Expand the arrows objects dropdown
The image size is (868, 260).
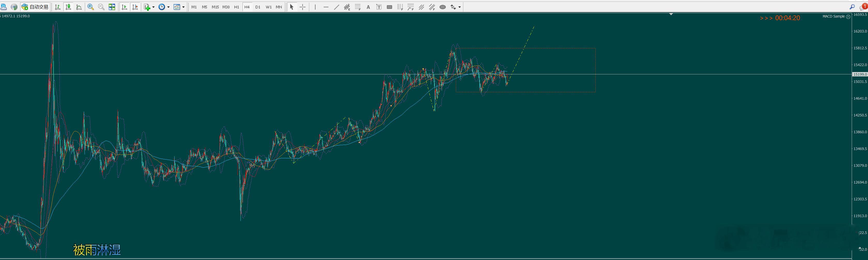(x=460, y=7)
